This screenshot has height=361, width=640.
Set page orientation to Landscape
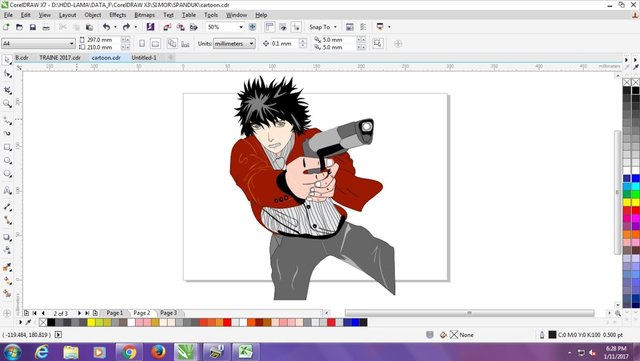coord(155,44)
